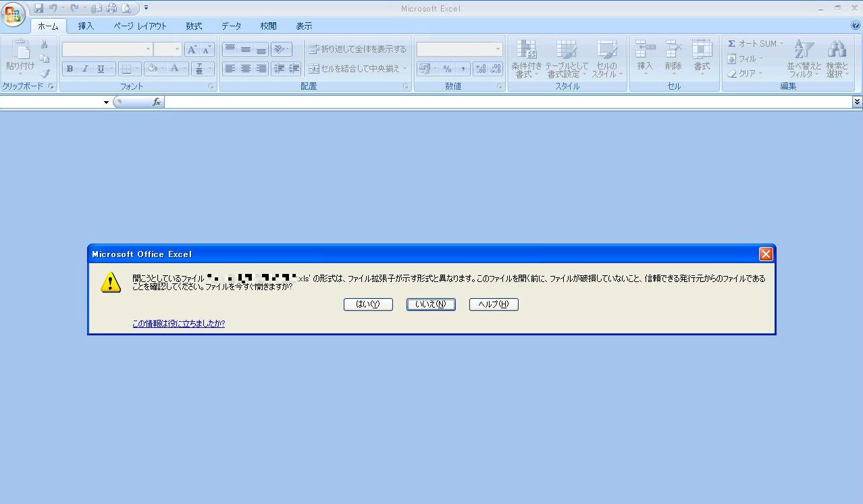The height and width of the screenshot is (504, 863).
Task: Open the number format dropdown
Action: (x=498, y=49)
